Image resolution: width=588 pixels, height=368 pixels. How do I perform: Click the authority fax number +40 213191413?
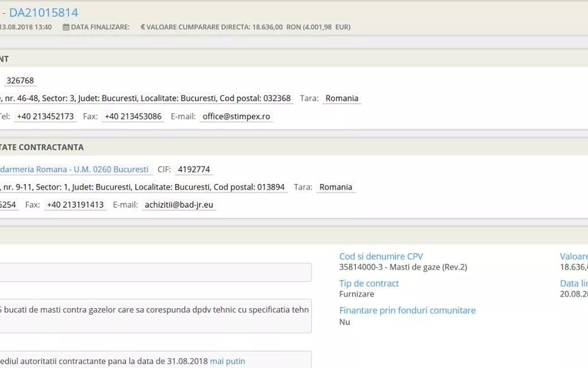click(x=75, y=205)
